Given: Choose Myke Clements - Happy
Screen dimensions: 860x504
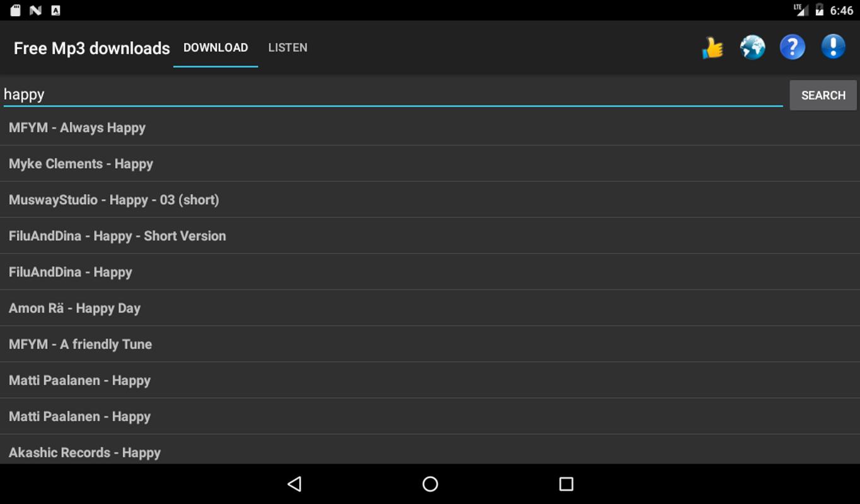Looking at the screenshot, I should 430,164.
